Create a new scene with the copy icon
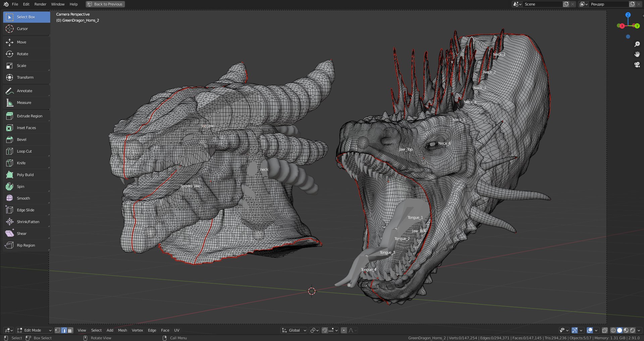Image resolution: width=644 pixels, height=341 pixels. pos(566,4)
